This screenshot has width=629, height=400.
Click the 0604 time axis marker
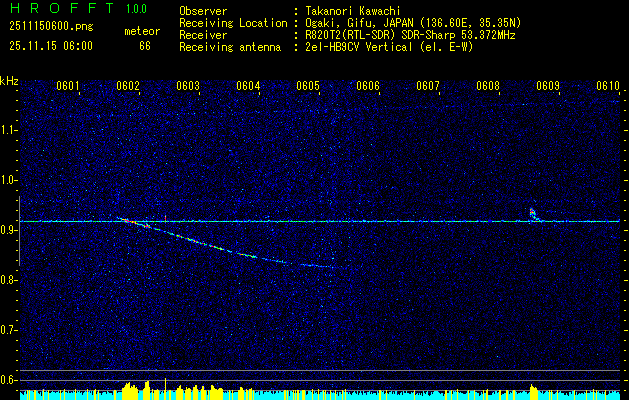click(248, 86)
